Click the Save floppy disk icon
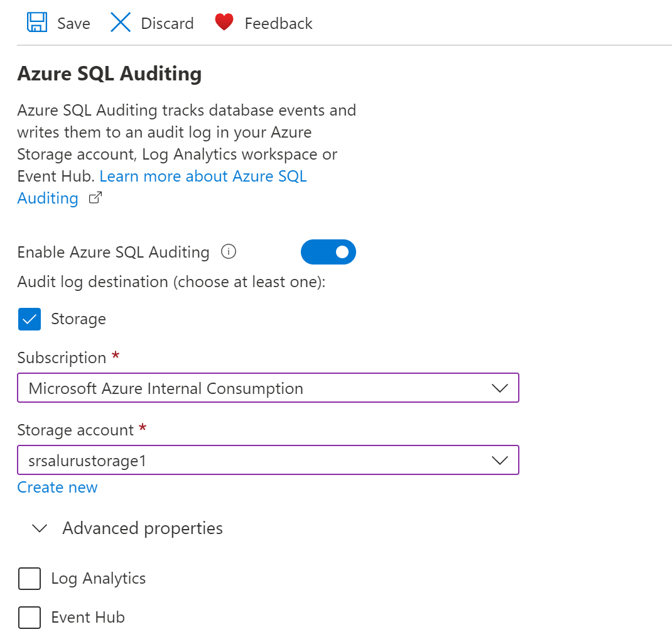Viewport: 672px width, 644px height. [x=37, y=23]
